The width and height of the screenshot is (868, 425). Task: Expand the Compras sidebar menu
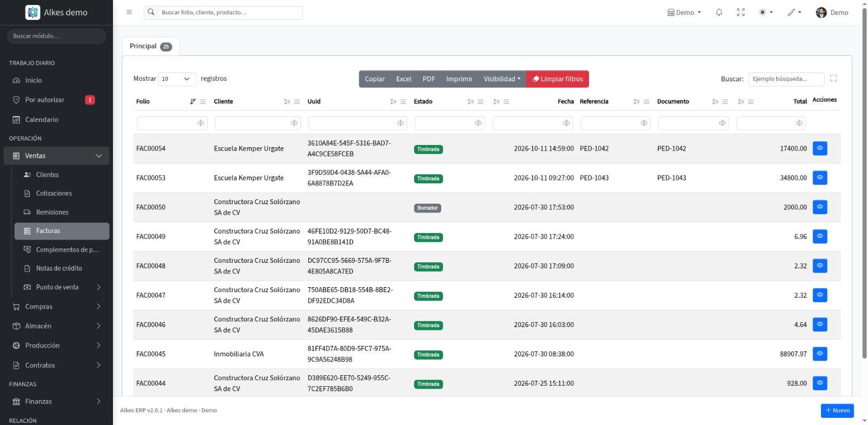56,307
